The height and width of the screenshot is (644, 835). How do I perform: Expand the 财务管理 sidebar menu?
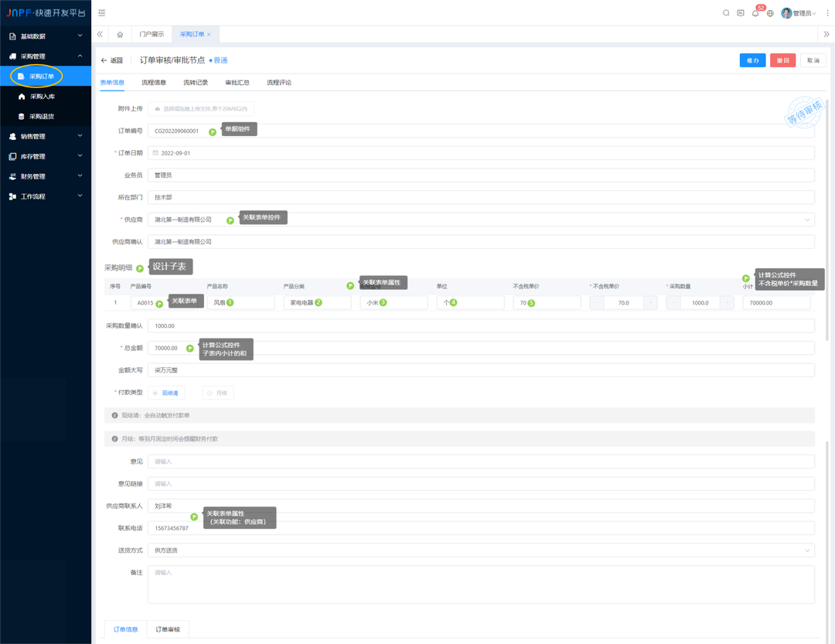pyautogui.click(x=46, y=176)
